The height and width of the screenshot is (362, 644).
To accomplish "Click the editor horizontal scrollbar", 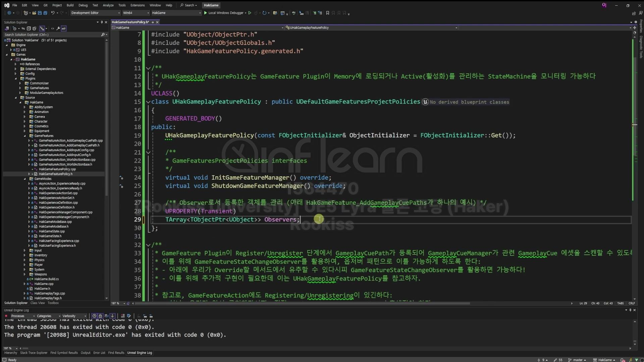I will point(302,304).
